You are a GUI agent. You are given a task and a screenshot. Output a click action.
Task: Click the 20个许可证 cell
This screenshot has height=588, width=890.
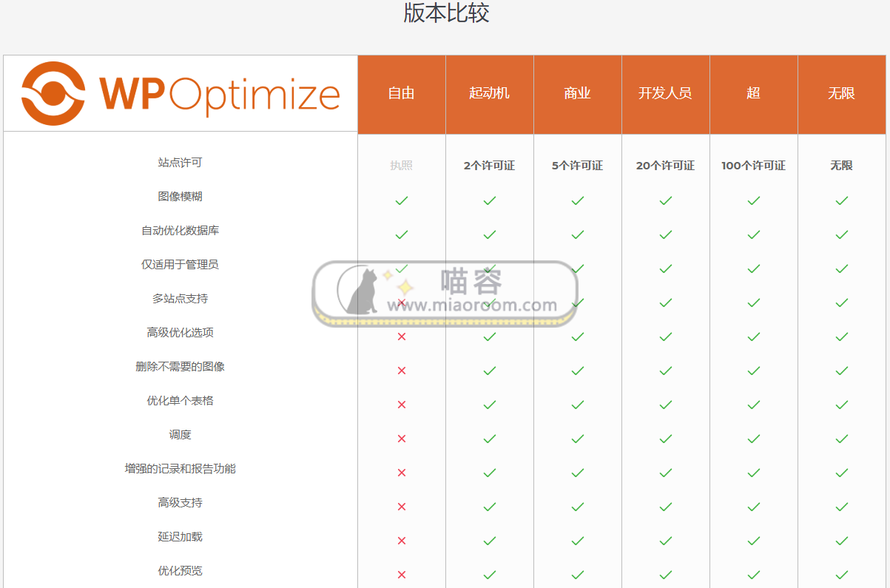(666, 166)
